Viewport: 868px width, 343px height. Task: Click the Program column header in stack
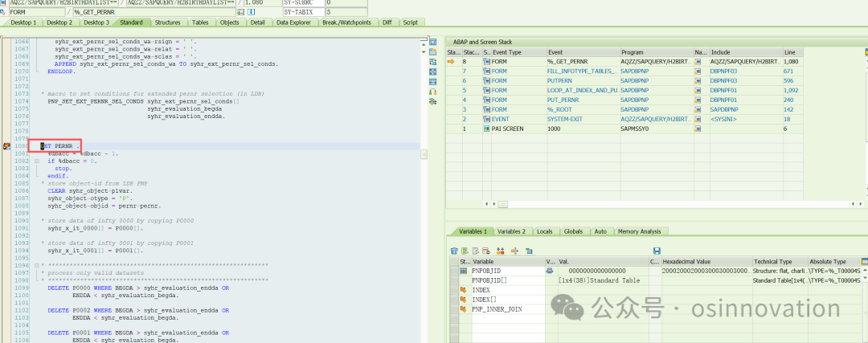pyautogui.click(x=656, y=52)
